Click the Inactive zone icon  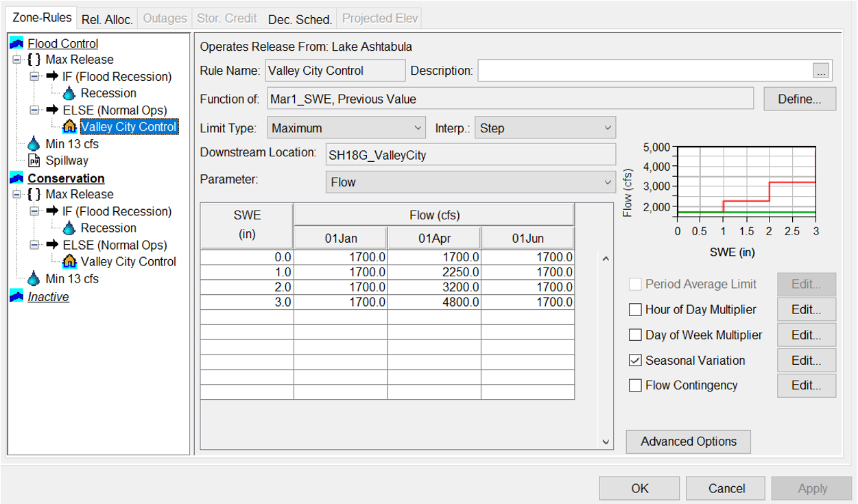[x=16, y=296]
